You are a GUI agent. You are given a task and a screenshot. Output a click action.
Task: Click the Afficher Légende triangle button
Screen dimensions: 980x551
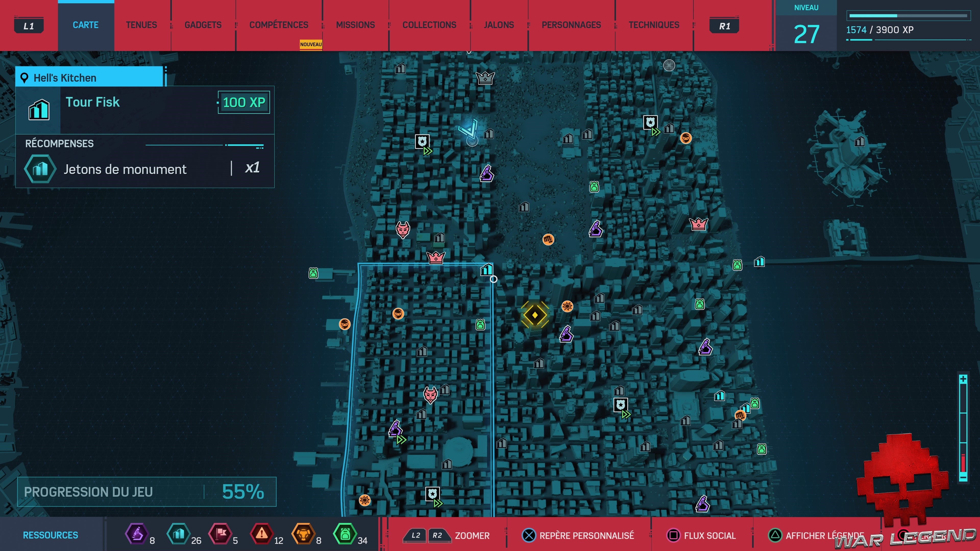click(775, 535)
